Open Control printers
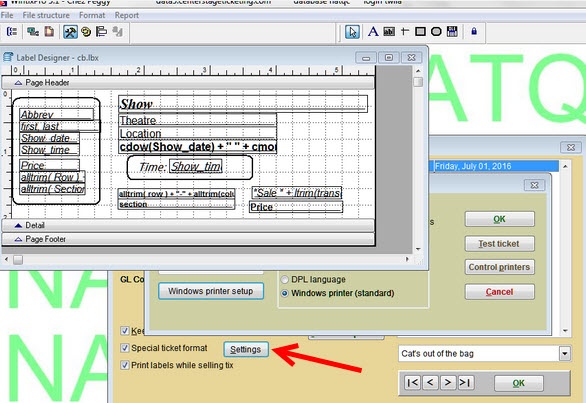586x403 pixels. (500, 267)
